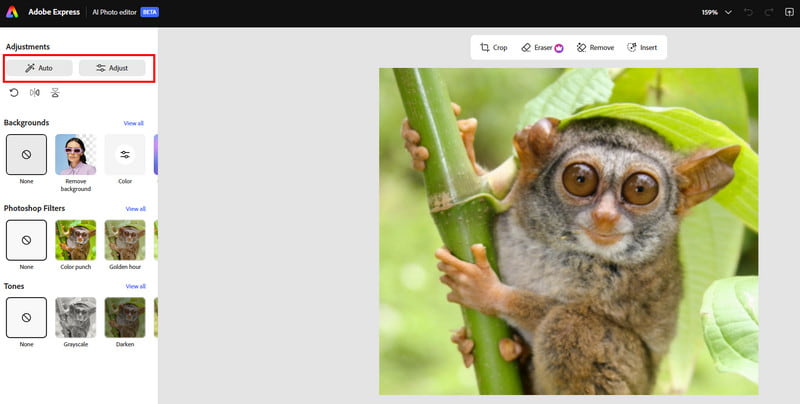Viewport: 800px width, 404px height.
Task: Apply the Darken tone
Action: (x=125, y=317)
